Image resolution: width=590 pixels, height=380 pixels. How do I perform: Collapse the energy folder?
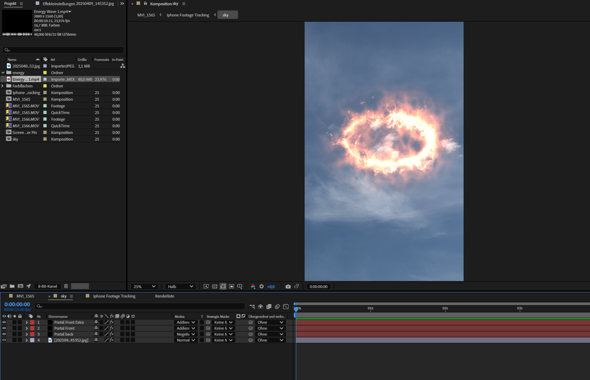coord(3,73)
